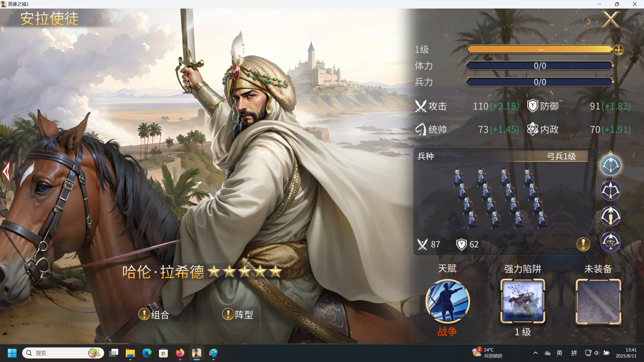Open the 阵型 formation info icon
Viewport: 644px width, 362px height.
[x=228, y=314]
